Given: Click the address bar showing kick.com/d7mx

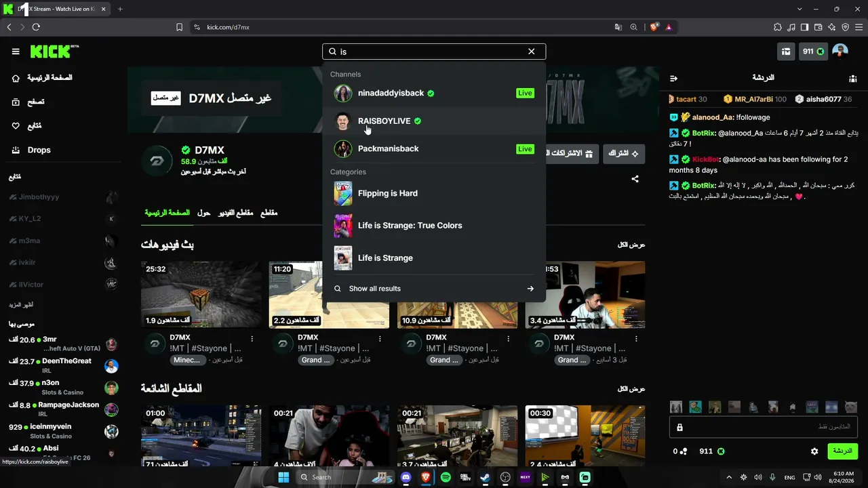Looking at the screenshot, I should coord(400,27).
